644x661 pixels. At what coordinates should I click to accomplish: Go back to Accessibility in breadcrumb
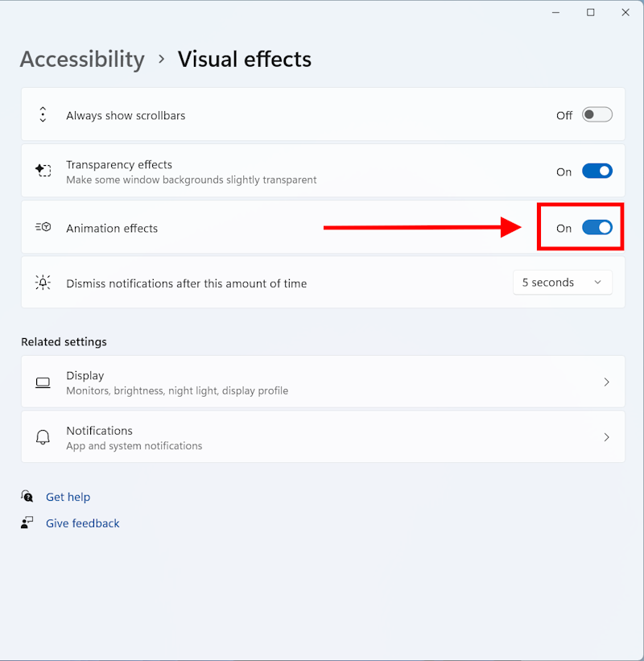click(82, 60)
